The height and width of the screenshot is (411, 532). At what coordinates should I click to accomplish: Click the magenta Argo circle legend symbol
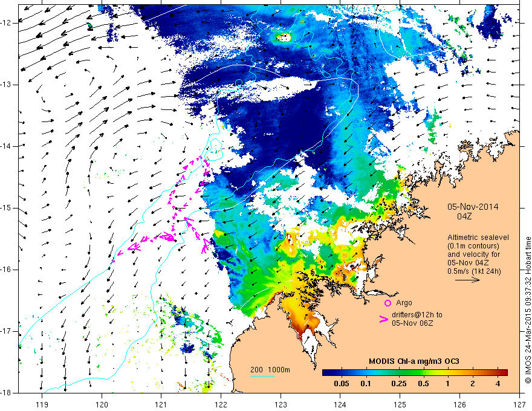click(x=388, y=303)
